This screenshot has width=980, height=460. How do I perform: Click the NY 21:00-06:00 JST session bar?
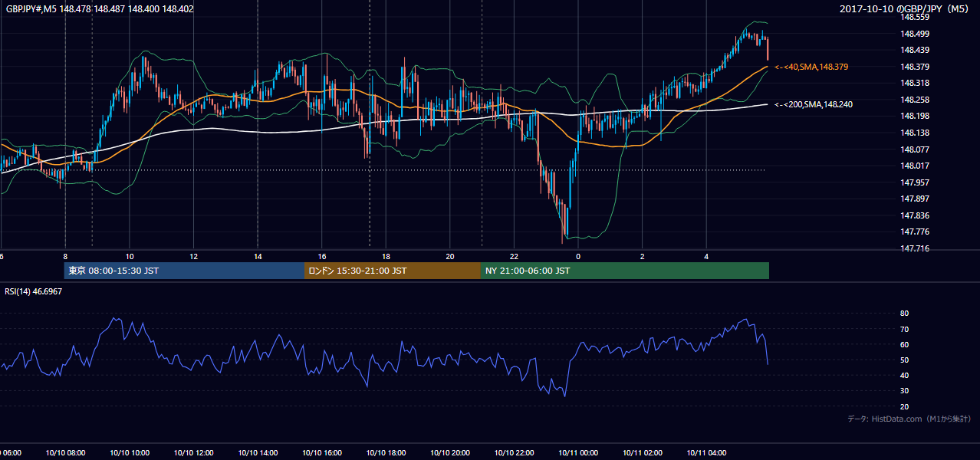625,271
